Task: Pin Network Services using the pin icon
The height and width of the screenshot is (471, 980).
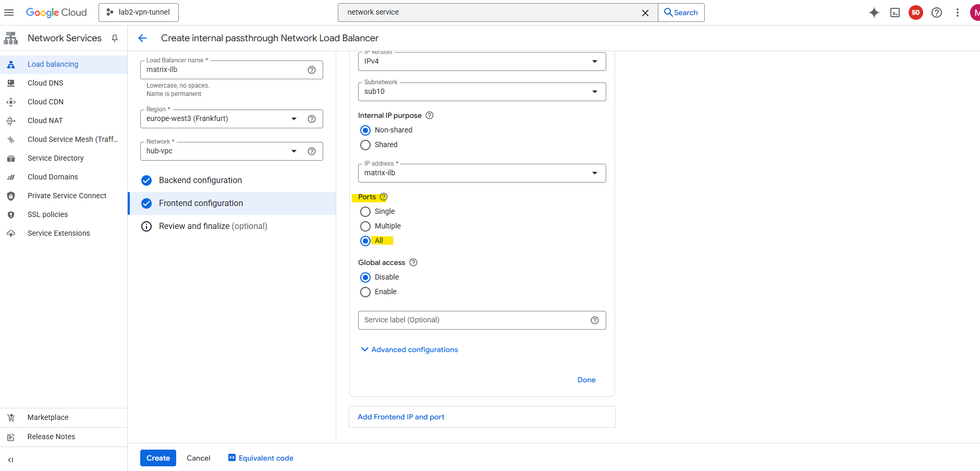Action: click(x=115, y=38)
